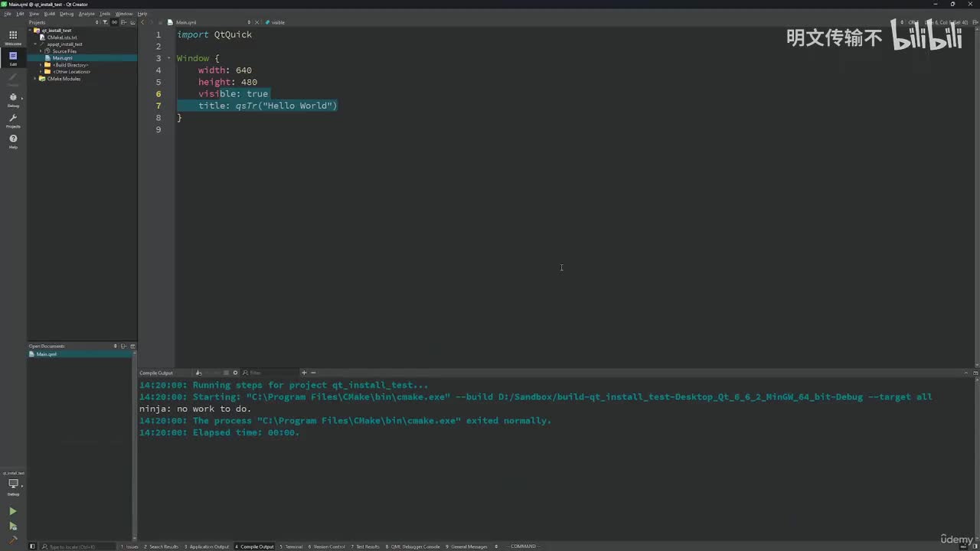The width and height of the screenshot is (980, 551).
Task: Select Main.qml in the Projects tree
Action: (x=62, y=58)
